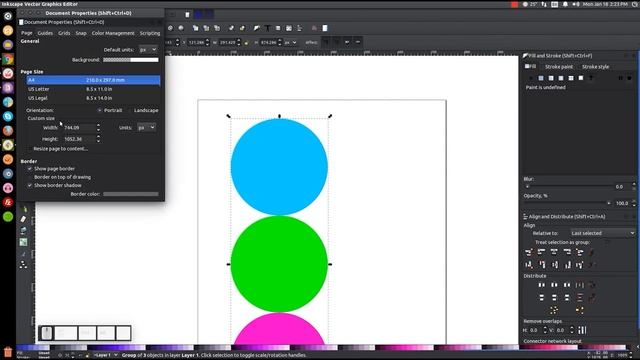This screenshot has width=640, height=360.
Task: Select swatch fill type icon
Action: click(581, 78)
